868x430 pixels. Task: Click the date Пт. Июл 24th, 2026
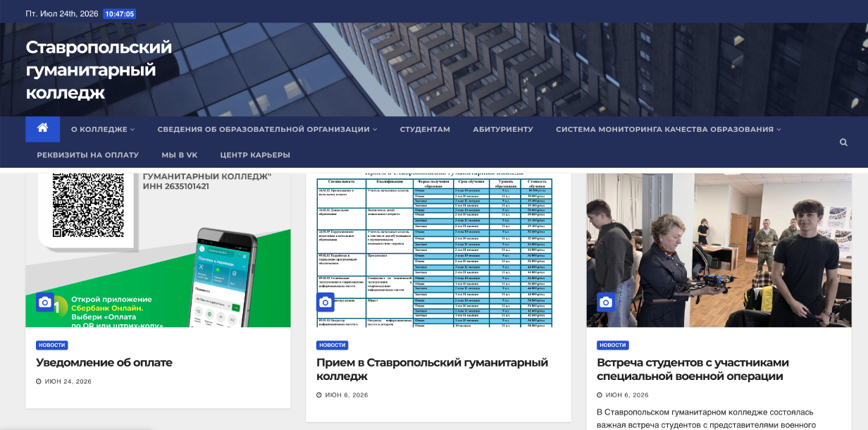(61, 14)
